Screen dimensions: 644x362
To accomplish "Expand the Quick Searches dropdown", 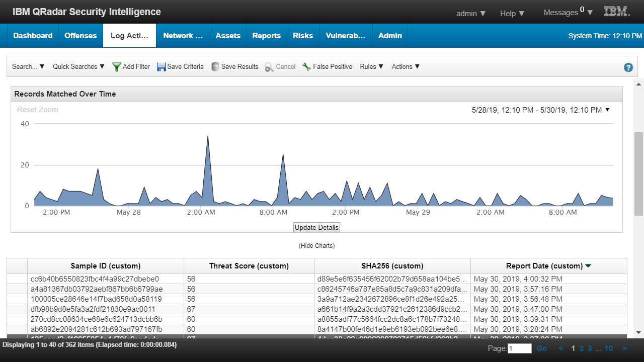I will [78, 66].
